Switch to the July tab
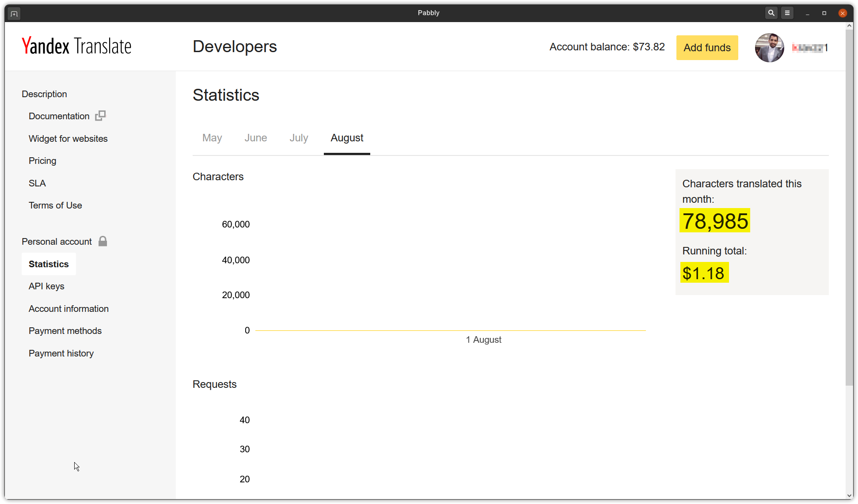The width and height of the screenshot is (858, 504). point(299,138)
